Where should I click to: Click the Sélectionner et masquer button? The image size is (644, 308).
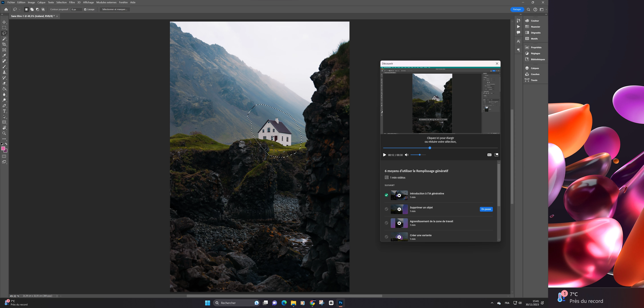click(x=114, y=10)
